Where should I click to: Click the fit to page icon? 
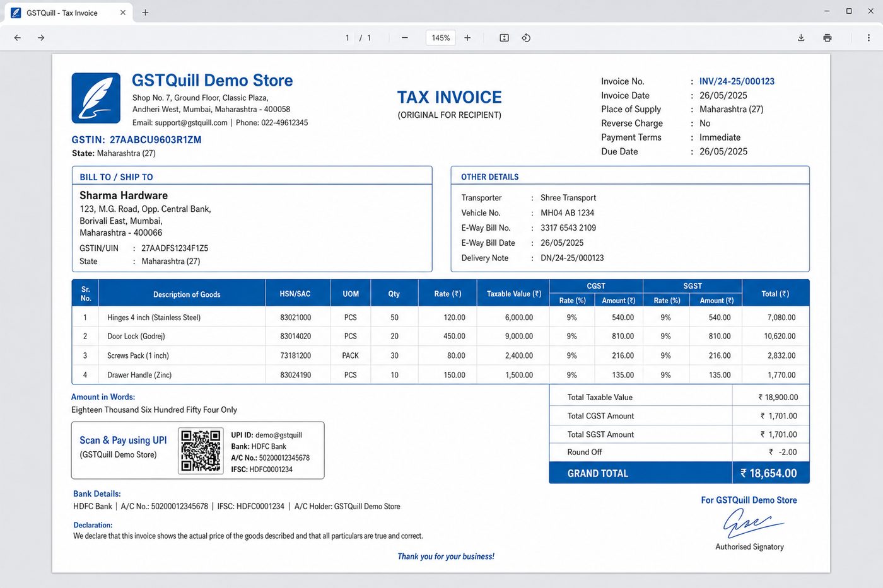[x=504, y=38]
